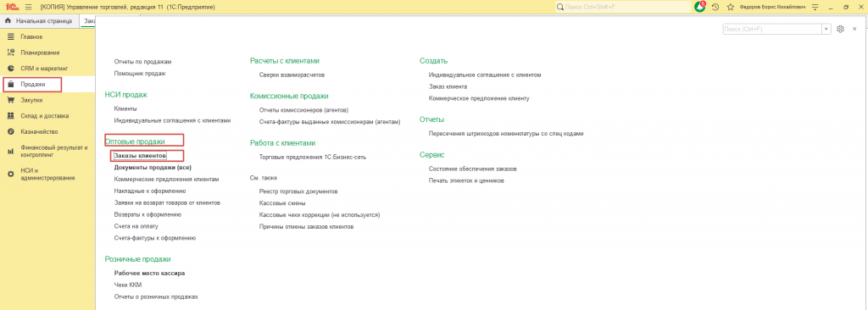Focus the global search field Ctrl+Shift+F
Viewport: 868px width, 310px height.
[623, 7]
